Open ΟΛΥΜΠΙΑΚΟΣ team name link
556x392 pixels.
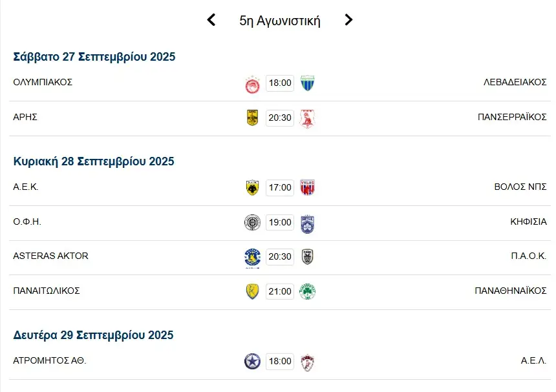pos(43,82)
